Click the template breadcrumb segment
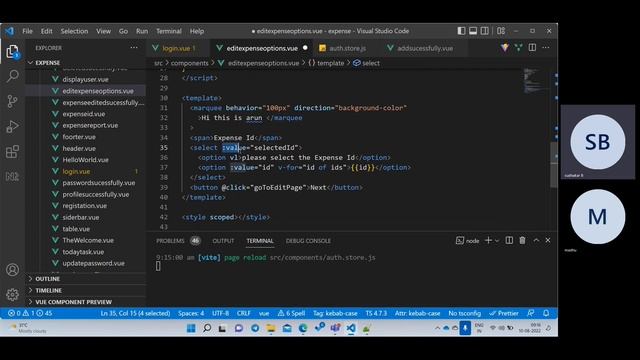640x360 pixels. pos(327,63)
